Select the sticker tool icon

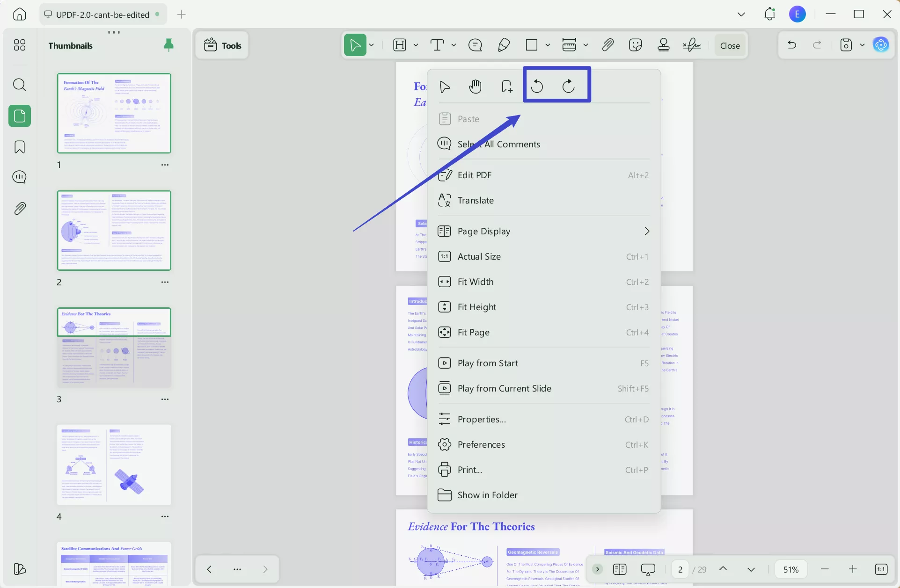[635, 45]
